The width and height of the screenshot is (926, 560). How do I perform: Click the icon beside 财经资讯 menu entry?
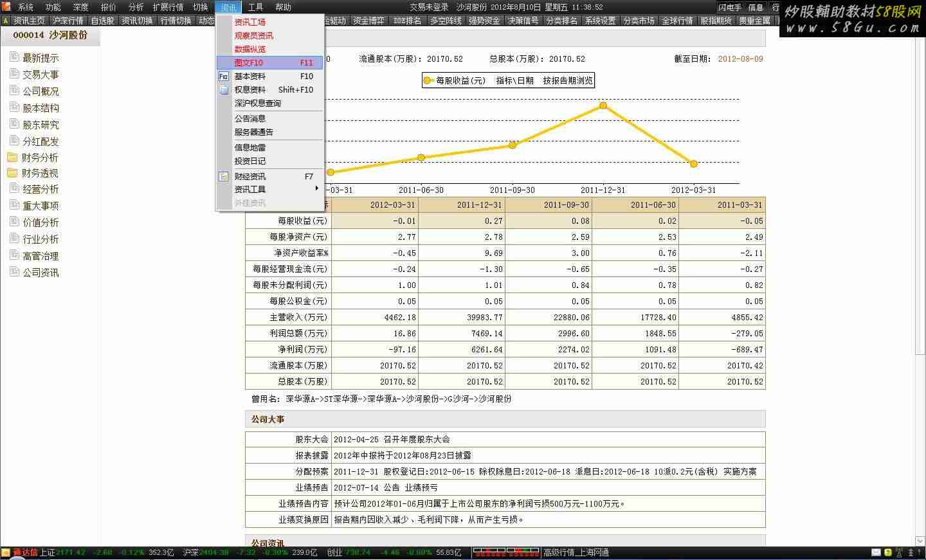pos(224,176)
